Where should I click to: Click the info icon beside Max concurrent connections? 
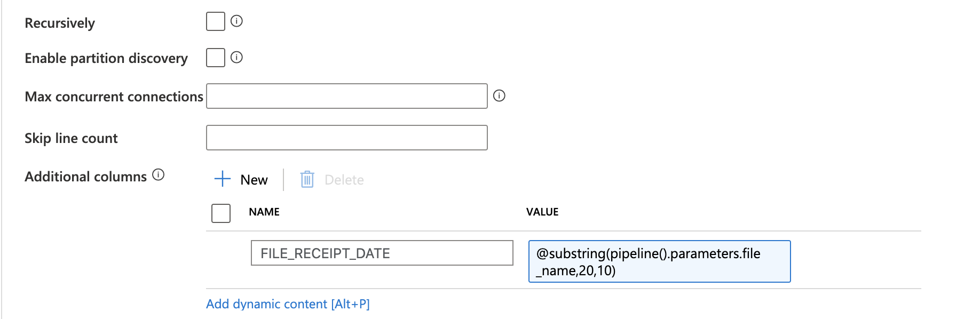pos(499,96)
